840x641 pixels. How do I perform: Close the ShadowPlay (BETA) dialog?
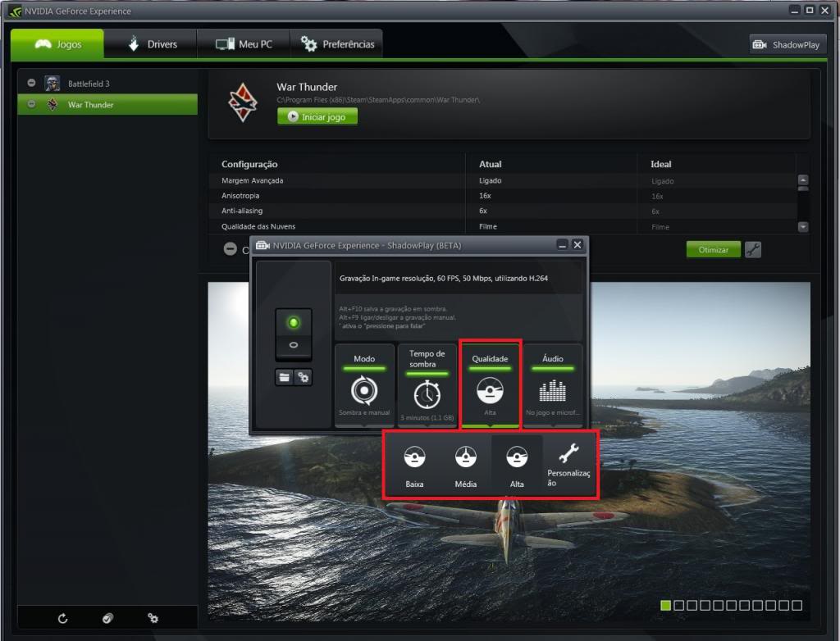pyautogui.click(x=577, y=245)
